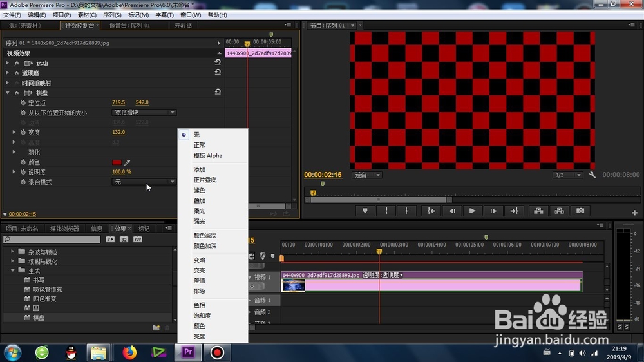Open the 1/2 playback resolution dropdown
This screenshot has height=362, width=644.
click(567, 175)
